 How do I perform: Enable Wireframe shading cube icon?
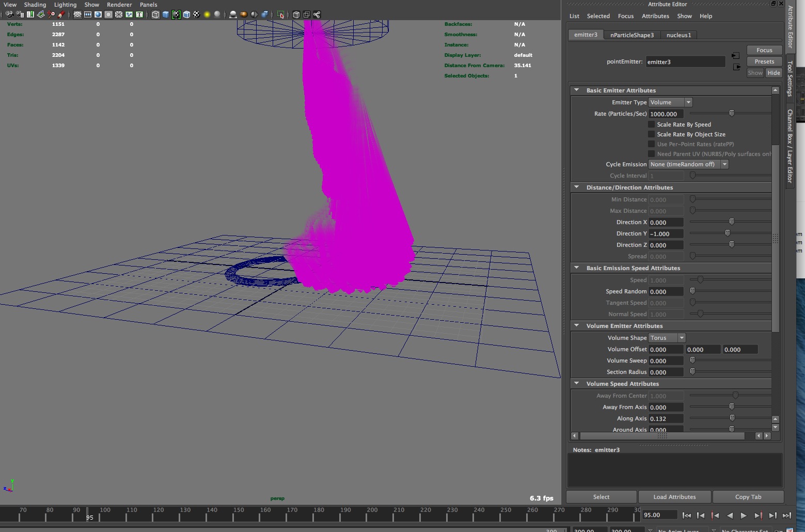click(155, 14)
